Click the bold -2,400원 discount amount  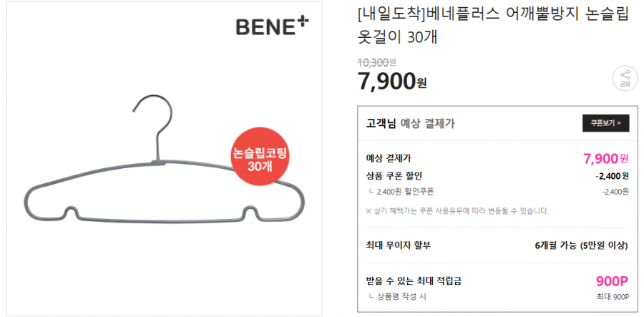coord(612,176)
